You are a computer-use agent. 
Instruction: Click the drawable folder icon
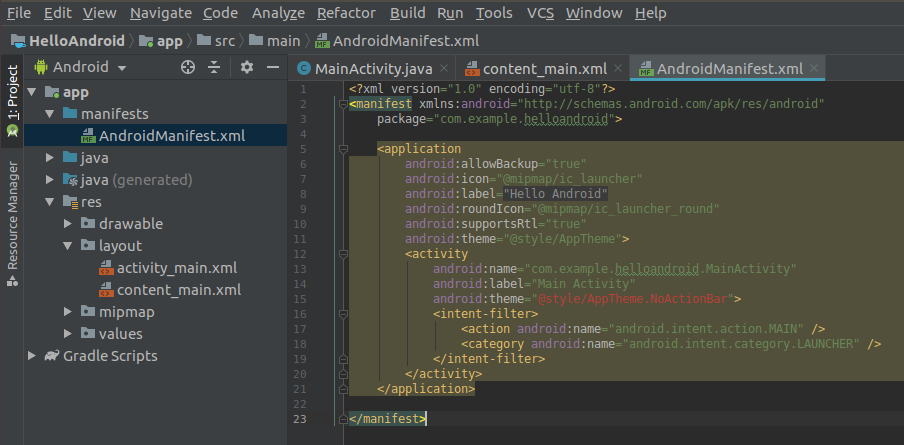tap(88, 224)
